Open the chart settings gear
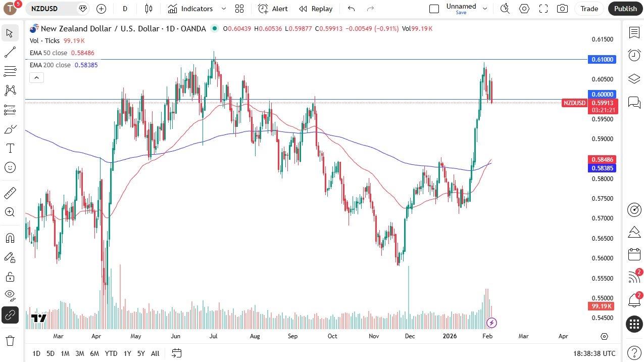Image resolution: width=644 pixels, height=362 pixels. (x=524, y=9)
